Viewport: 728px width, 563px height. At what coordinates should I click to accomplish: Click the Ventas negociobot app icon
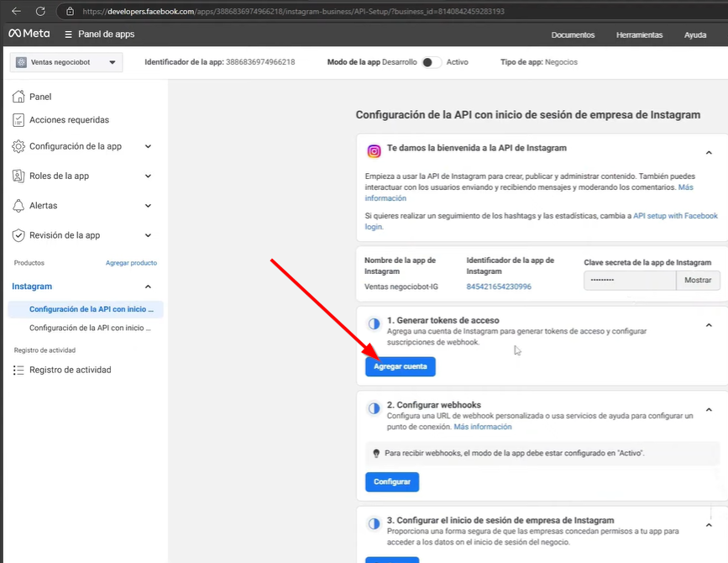(x=21, y=62)
